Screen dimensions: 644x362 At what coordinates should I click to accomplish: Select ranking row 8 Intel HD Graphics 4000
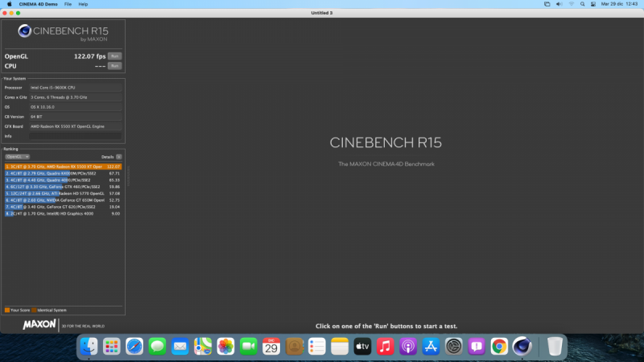pyautogui.click(x=63, y=213)
